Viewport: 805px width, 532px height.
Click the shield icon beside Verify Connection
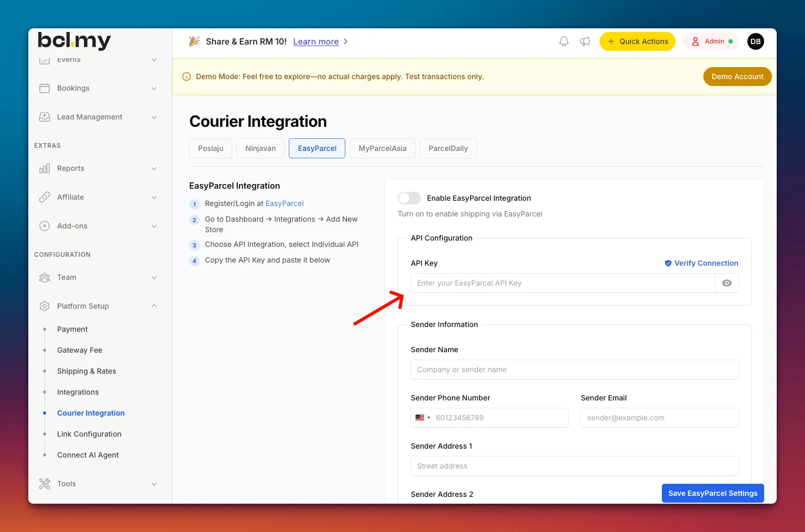(668, 263)
